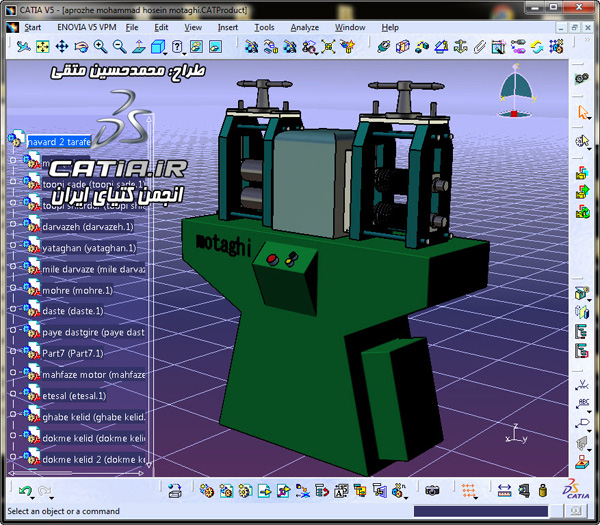The image size is (600, 525).
Task: Expand the mohre tree node
Action: [x=13, y=287]
